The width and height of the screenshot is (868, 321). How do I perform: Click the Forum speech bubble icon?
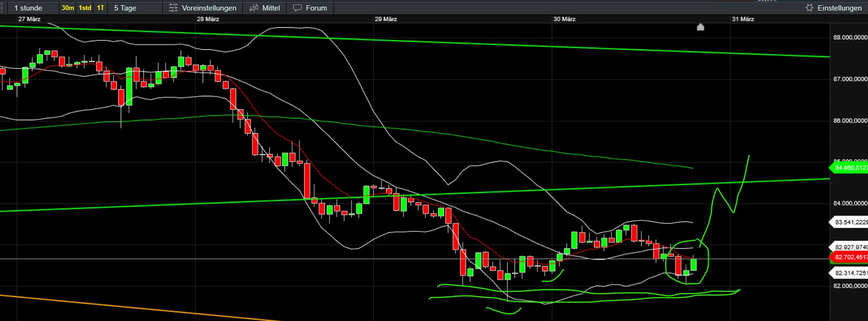coord(297,8)
